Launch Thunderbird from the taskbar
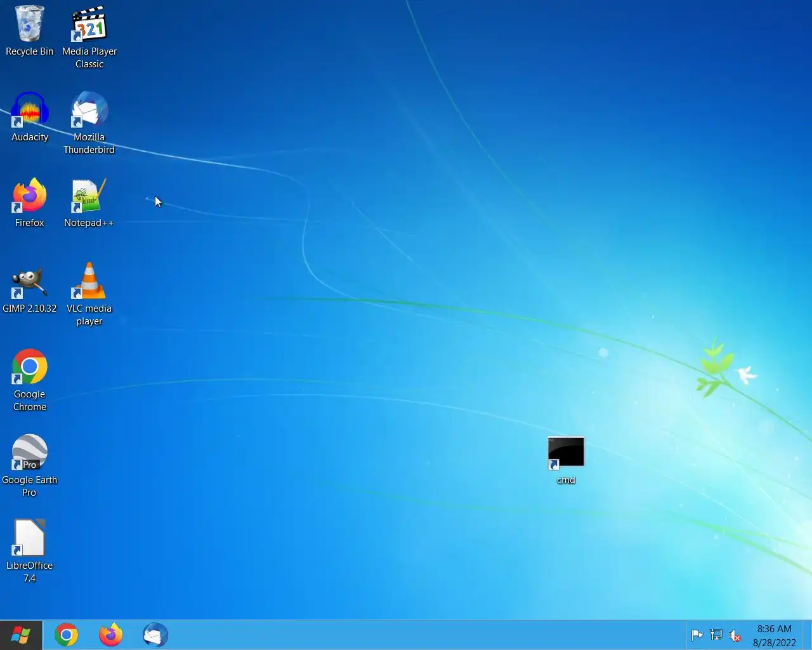The height and width of the screenshot is (650, 812). coord(155,635)
